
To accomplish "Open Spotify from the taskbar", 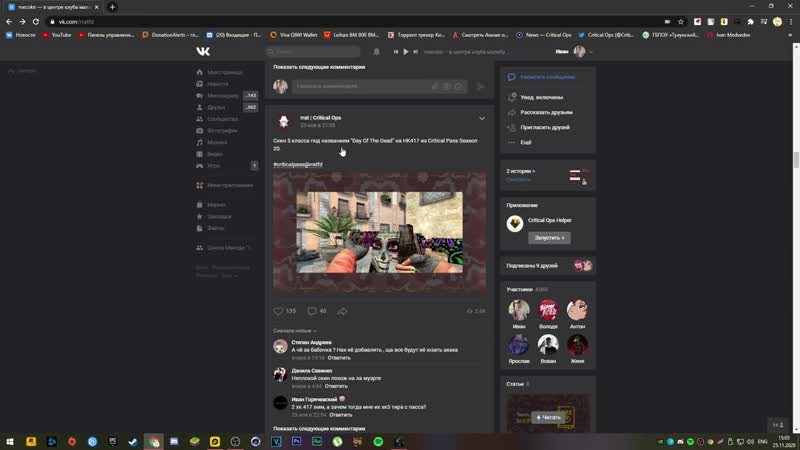I will (x=378, y=441).
